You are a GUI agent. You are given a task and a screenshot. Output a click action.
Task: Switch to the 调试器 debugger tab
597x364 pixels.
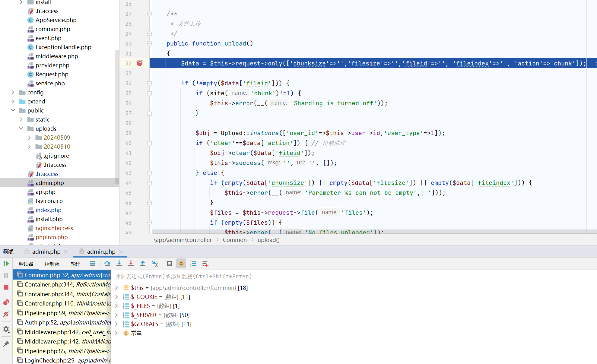coord(26,264)
